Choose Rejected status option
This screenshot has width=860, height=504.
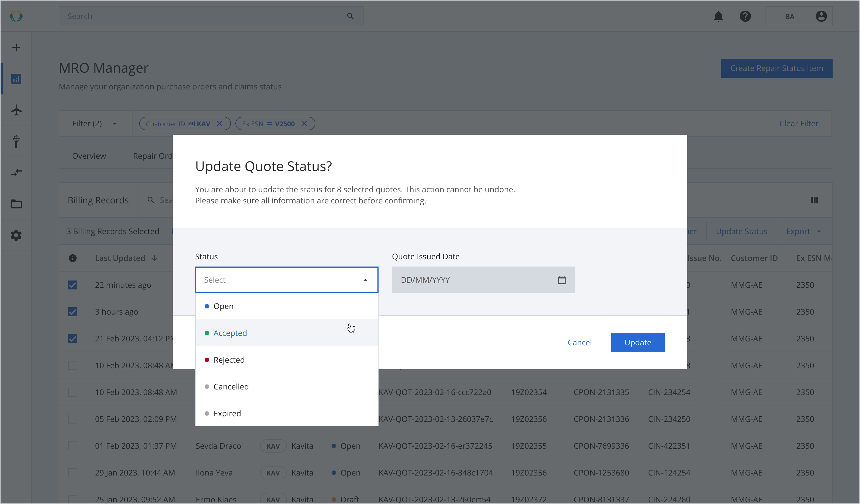click(287, 360)
